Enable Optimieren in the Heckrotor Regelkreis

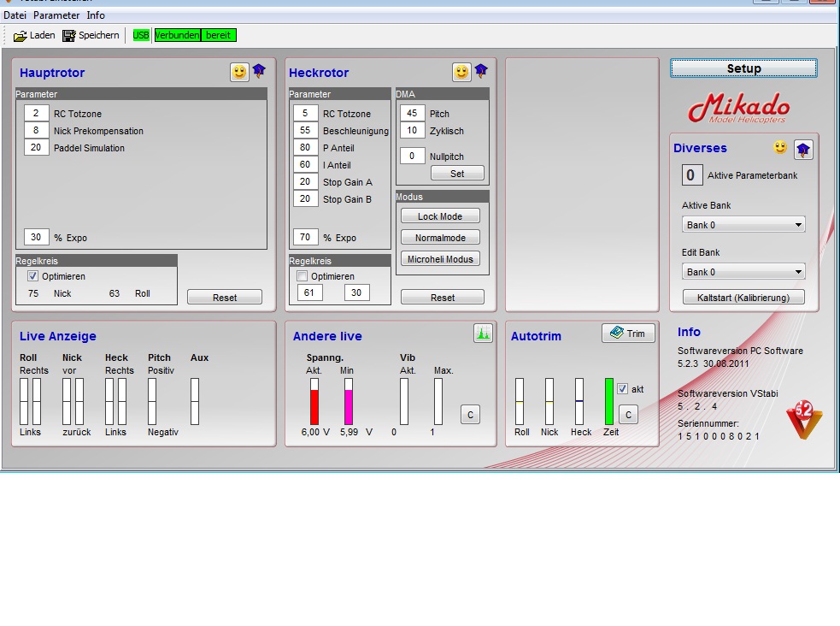pyautogui.click(x=302, y=276)
